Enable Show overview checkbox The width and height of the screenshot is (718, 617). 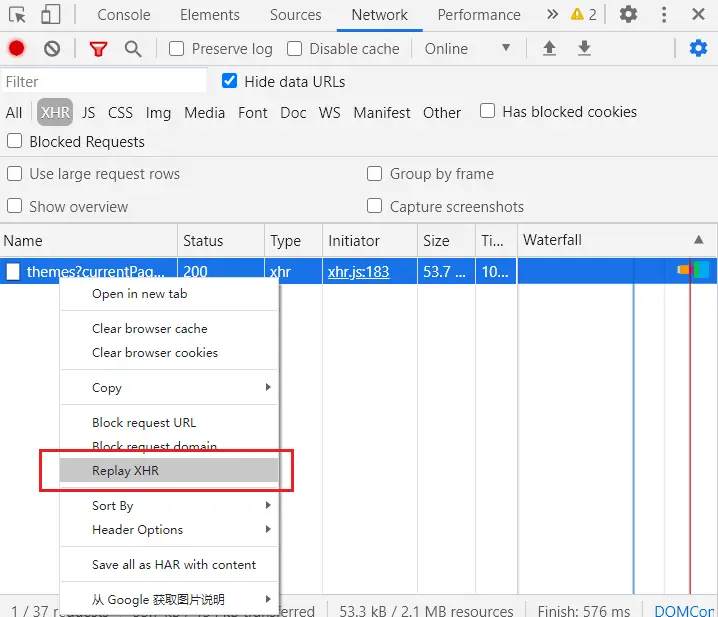(15, 206)
